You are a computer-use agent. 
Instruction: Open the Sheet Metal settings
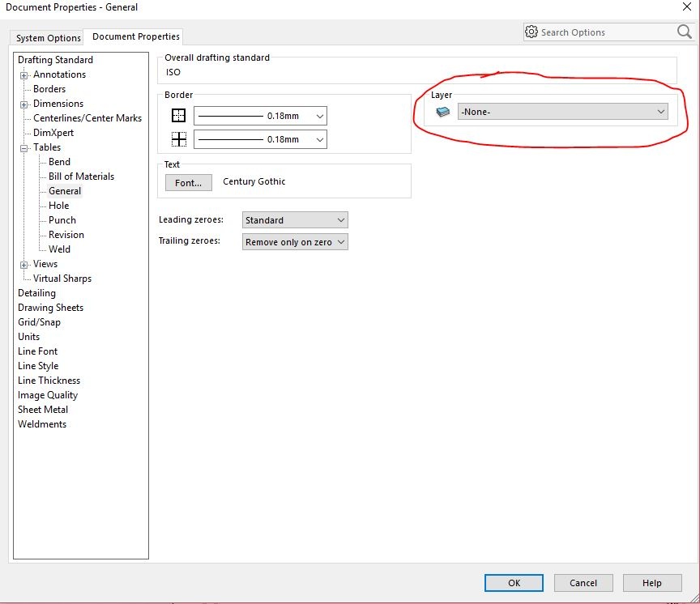click(x=43, y=410)
